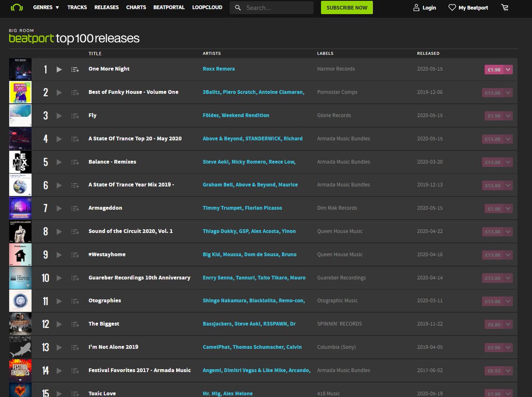Screen dimensions: 532x397
Task: Open Beatportal menu item
Action: click(169, 8)
